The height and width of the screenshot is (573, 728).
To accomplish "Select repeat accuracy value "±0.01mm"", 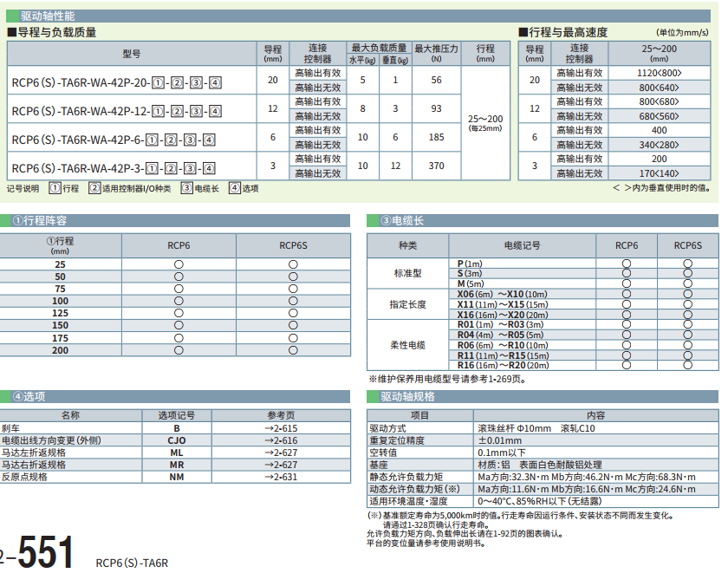I will pyautogui.click(x=499, y=440).
